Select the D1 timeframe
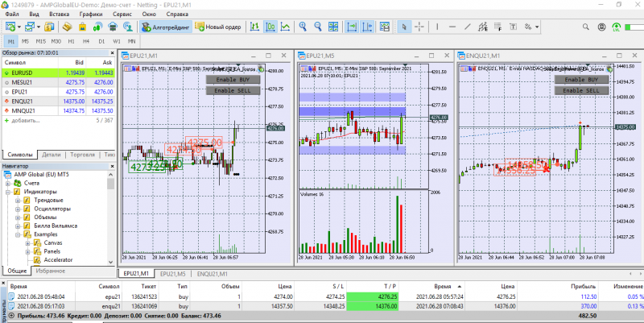Screen dimensions: 644x323 coord(101,42)
